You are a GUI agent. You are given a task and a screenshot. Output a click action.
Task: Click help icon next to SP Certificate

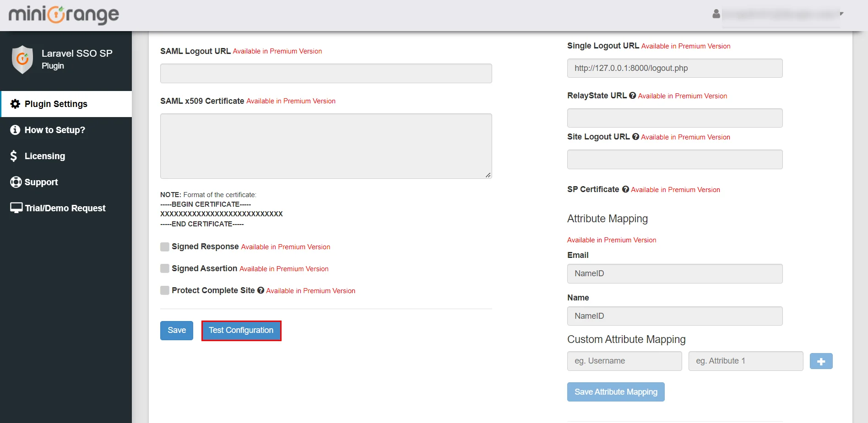(x=625, y=189)
